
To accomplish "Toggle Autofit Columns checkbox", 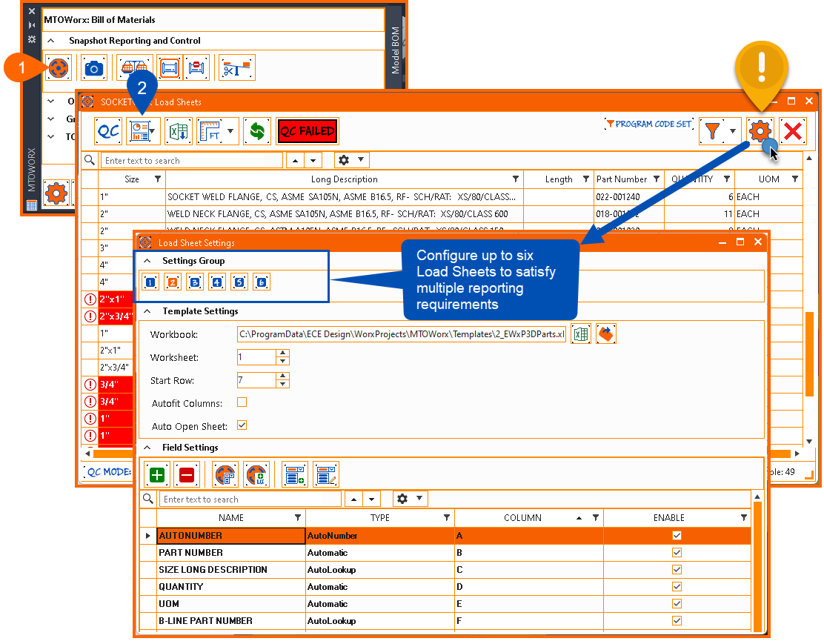I will pyautogui.click(x=242, y=402).
